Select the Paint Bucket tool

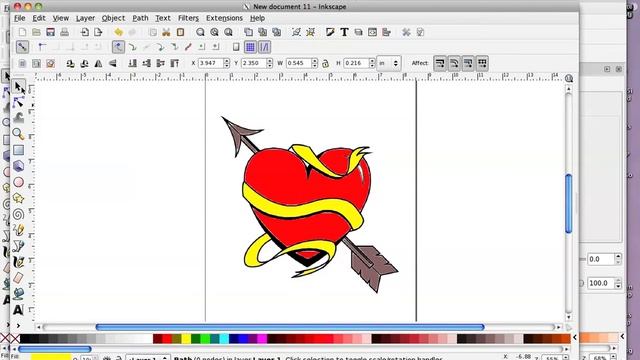pos(18,293)
